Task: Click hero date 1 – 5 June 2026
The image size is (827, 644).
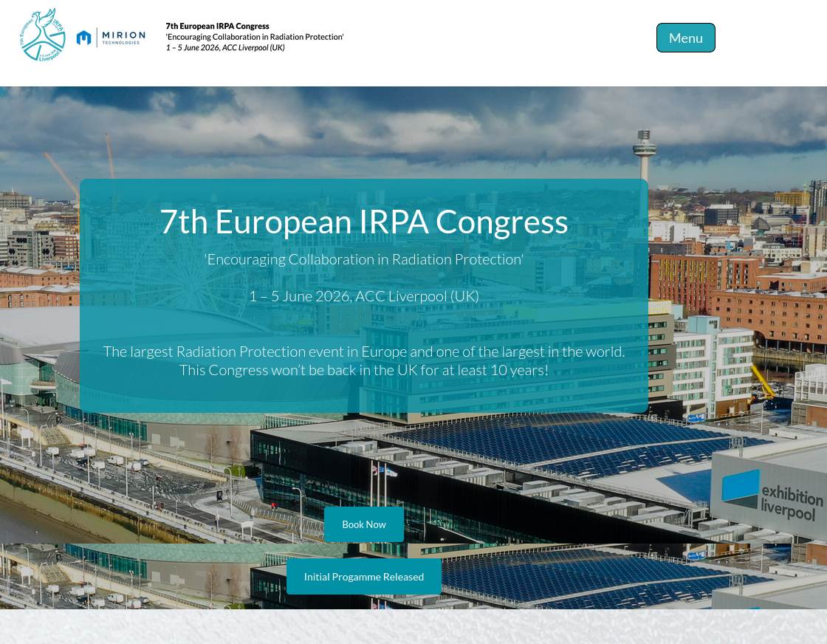Action: (x=363, y=296)
